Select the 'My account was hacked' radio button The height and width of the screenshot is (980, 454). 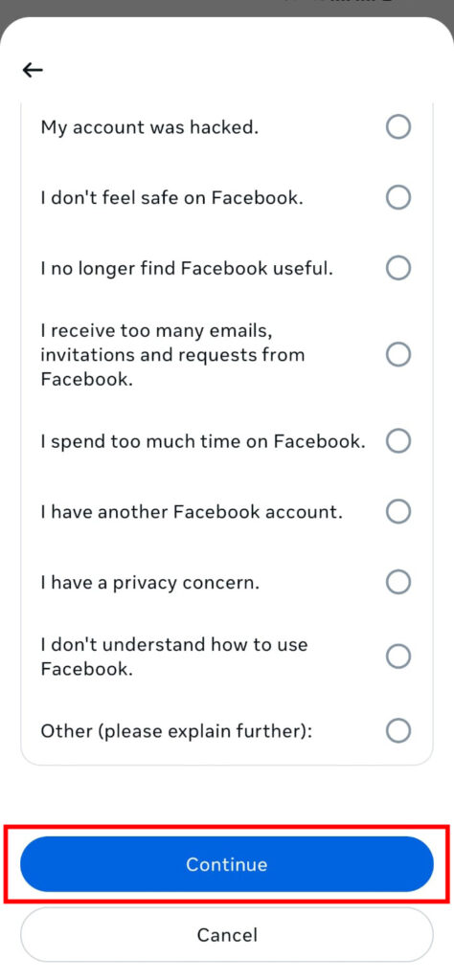[x=397, y=127]
